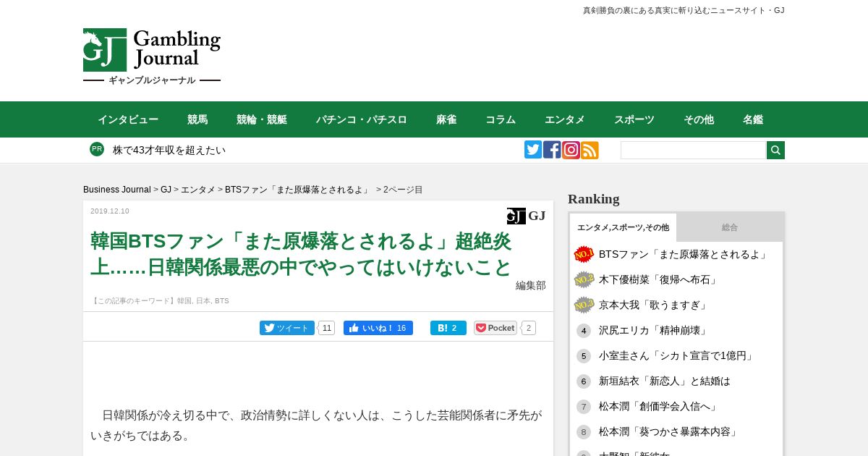Click the NO.1 ranking badge
Screen dimensions: 868x456
(584, 254)
